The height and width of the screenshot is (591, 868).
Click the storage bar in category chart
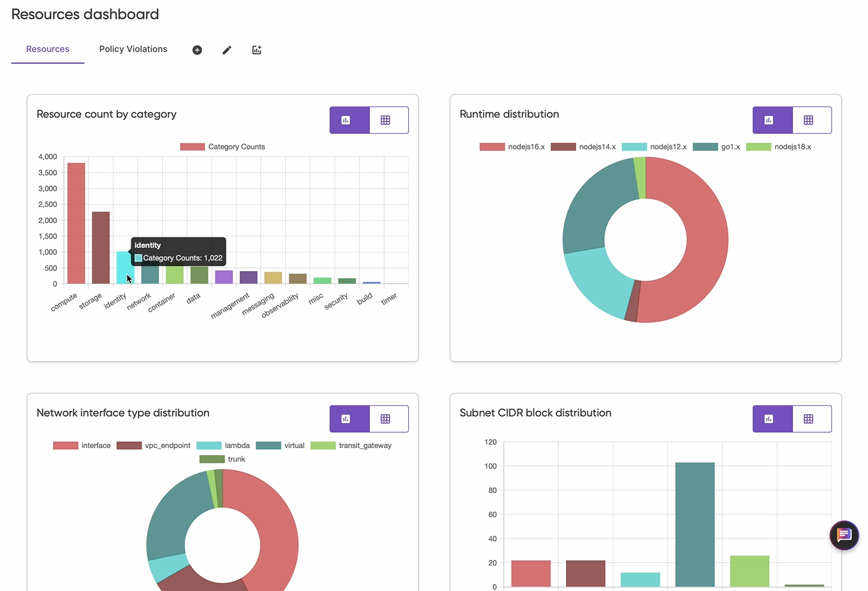tap(101, 247)
